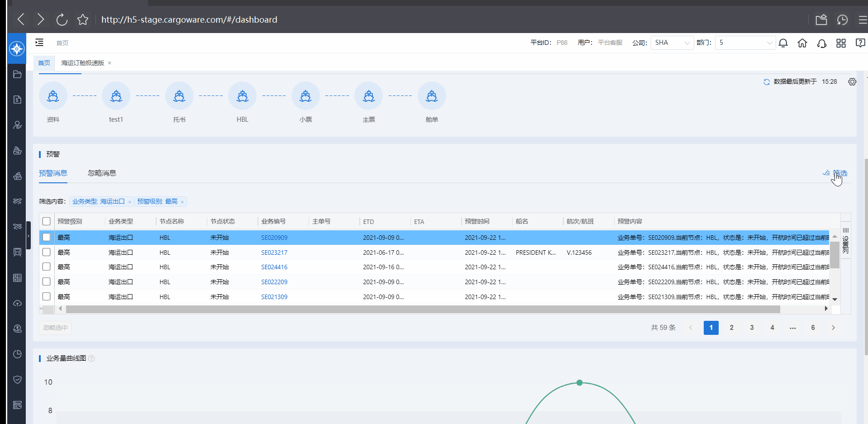The image size is (868, 424).
Task: Select the checkbox for row SE024416
Action: 47,267
